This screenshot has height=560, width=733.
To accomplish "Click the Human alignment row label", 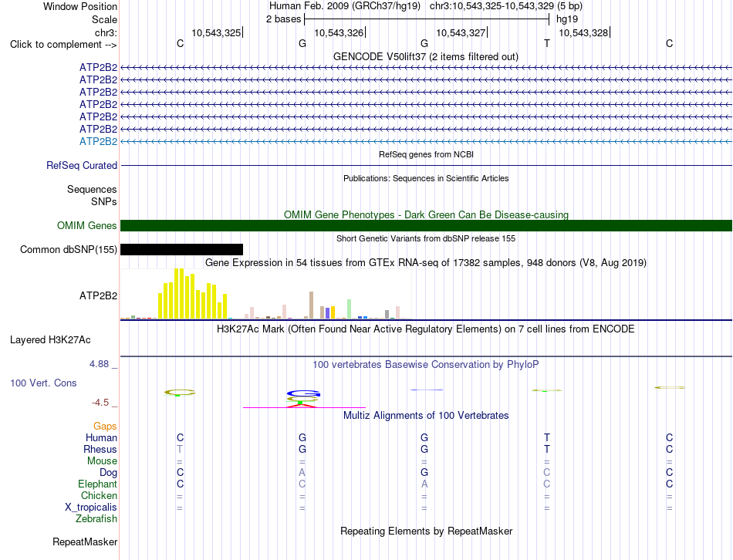I will click(101, 437).
